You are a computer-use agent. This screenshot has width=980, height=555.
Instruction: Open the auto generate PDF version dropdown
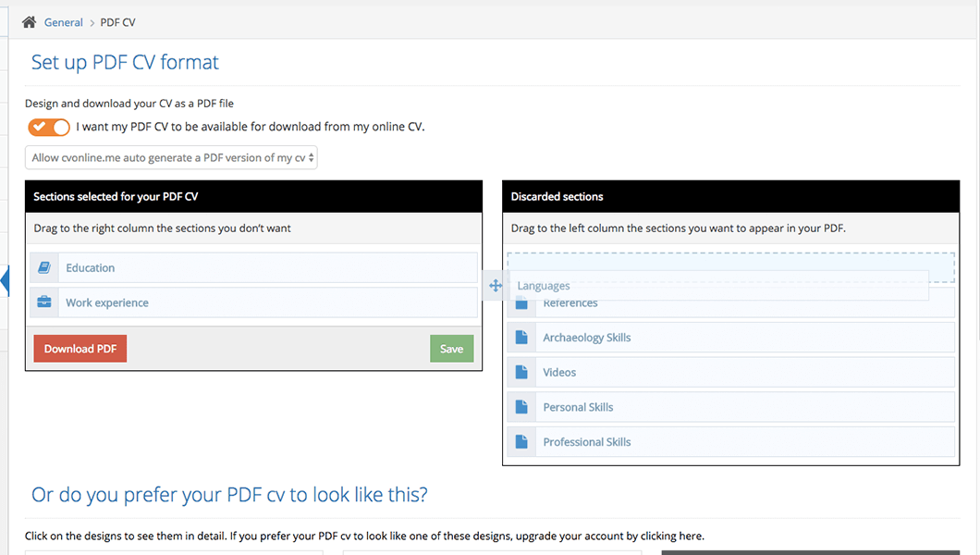pyautogui.click(x=171, y=157)
